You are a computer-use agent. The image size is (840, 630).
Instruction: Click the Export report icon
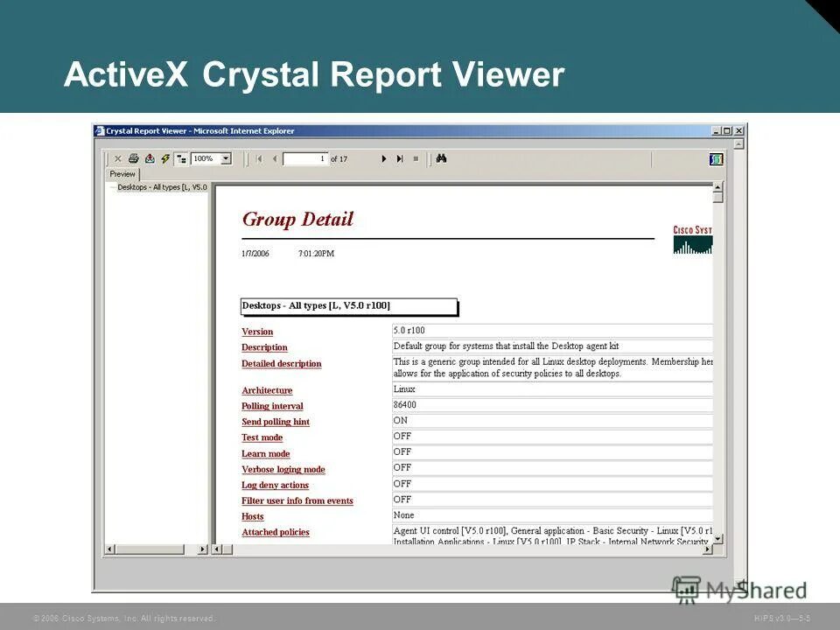click(x=149, y=158)
